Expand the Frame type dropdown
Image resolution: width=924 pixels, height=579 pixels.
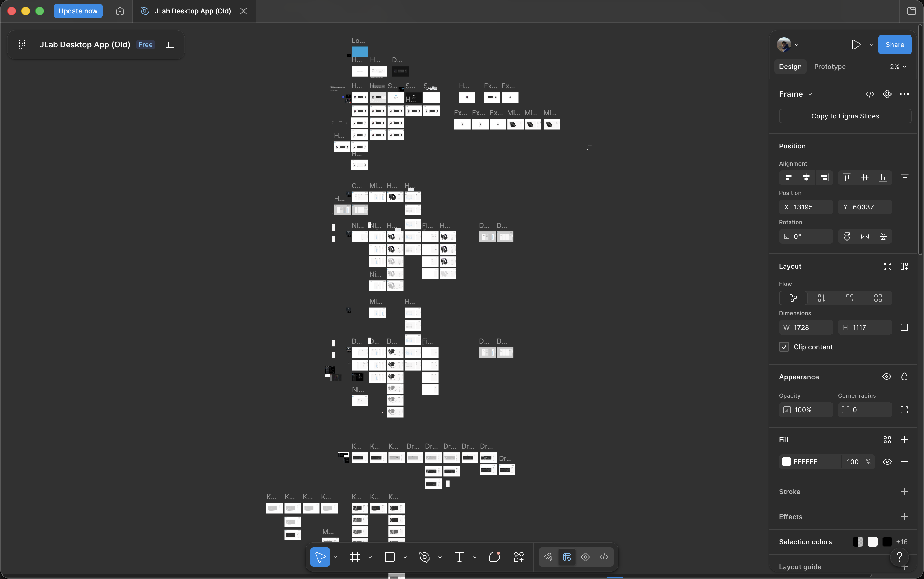(x=810, y=95)
